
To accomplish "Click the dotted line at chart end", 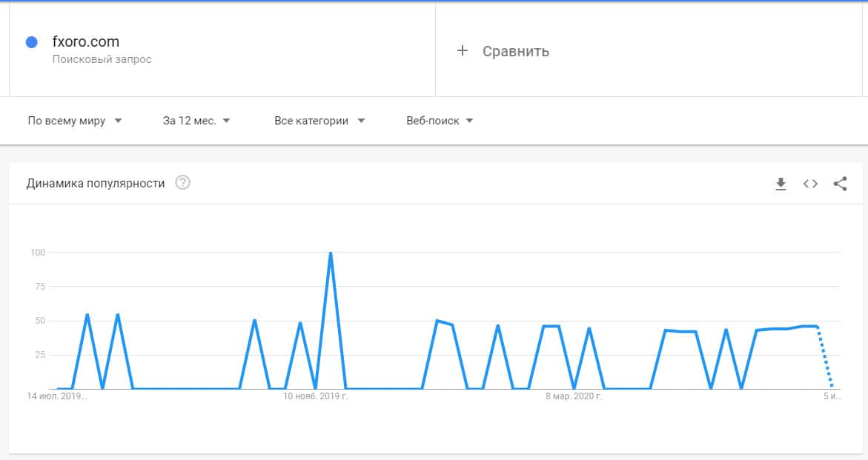I will (824, 357).
